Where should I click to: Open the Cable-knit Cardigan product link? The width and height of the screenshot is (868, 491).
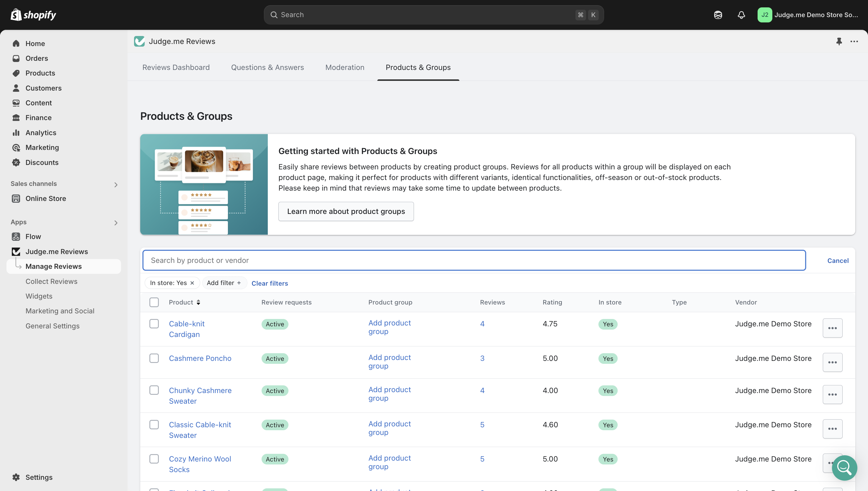click(x=187, y=329)
